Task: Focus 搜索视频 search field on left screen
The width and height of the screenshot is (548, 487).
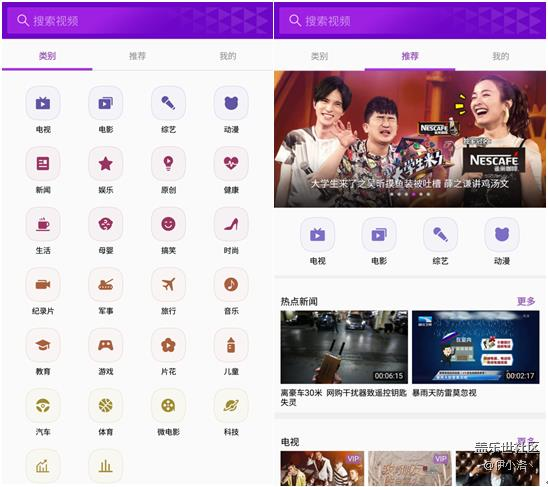Action: (x=137, y=21)
